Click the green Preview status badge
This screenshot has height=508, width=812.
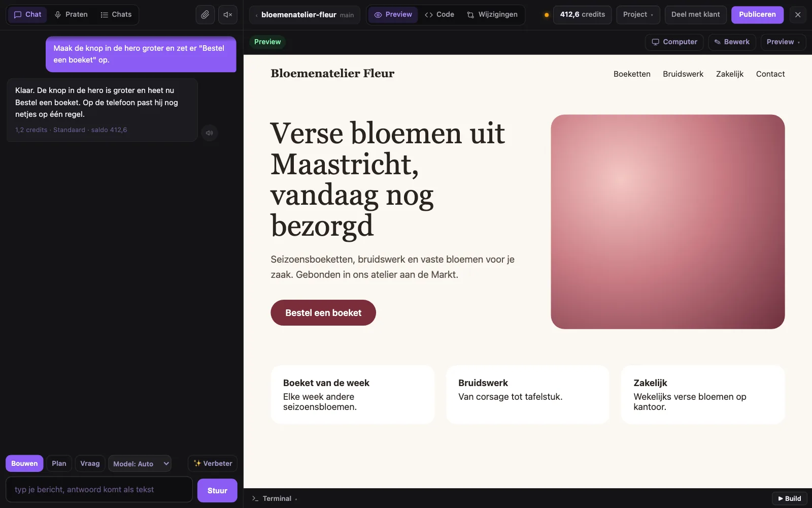tap(267, 42)
